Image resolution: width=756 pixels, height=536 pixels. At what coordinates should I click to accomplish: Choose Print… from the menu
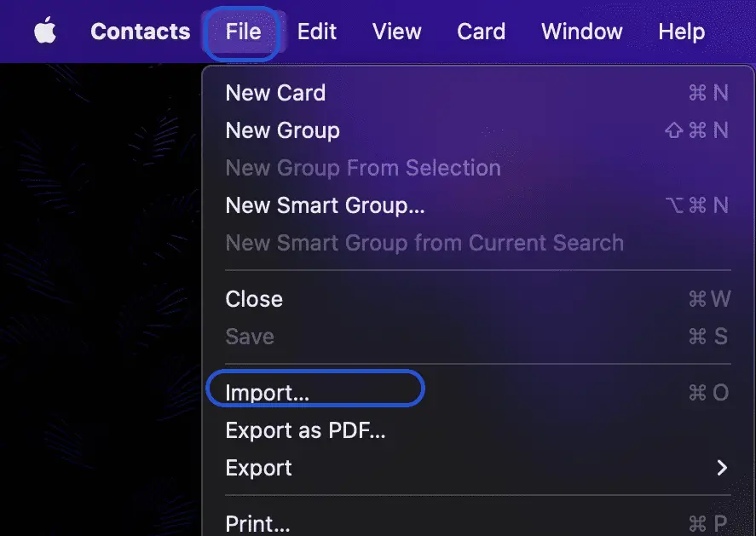(x=478, y=522)
